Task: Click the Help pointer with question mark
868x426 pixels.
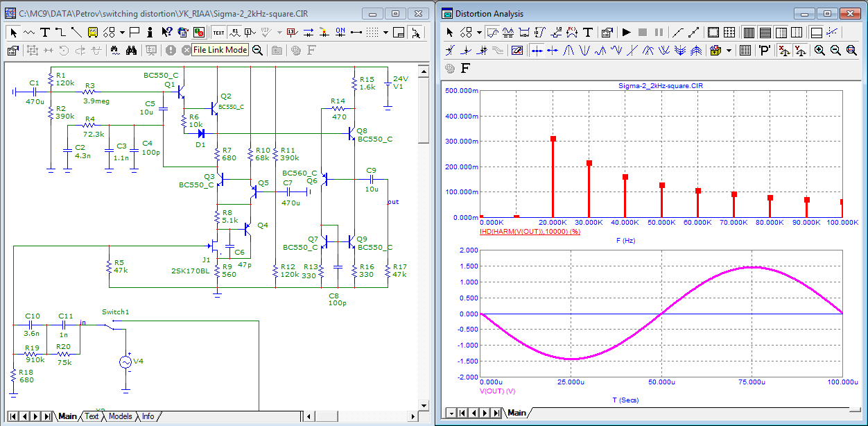Action: point(167,32)
